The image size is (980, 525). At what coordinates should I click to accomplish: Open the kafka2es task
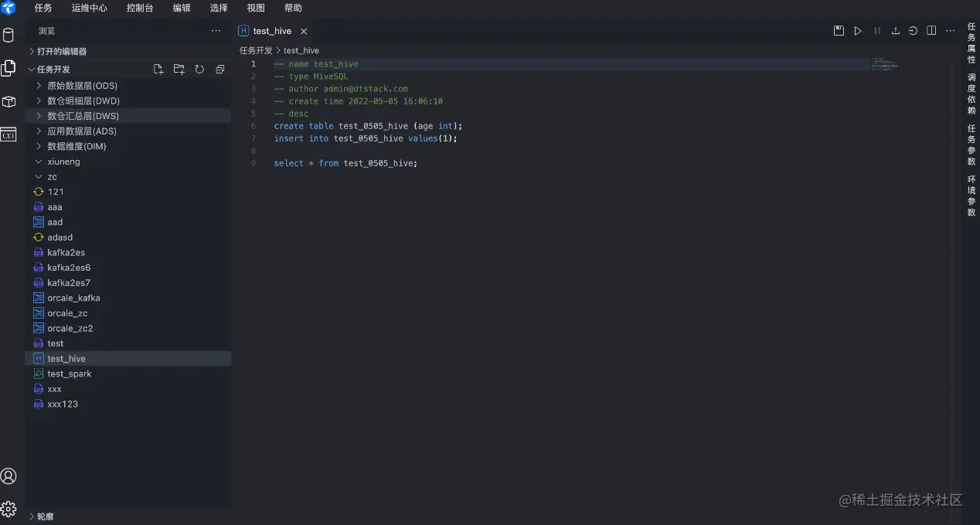128,252
